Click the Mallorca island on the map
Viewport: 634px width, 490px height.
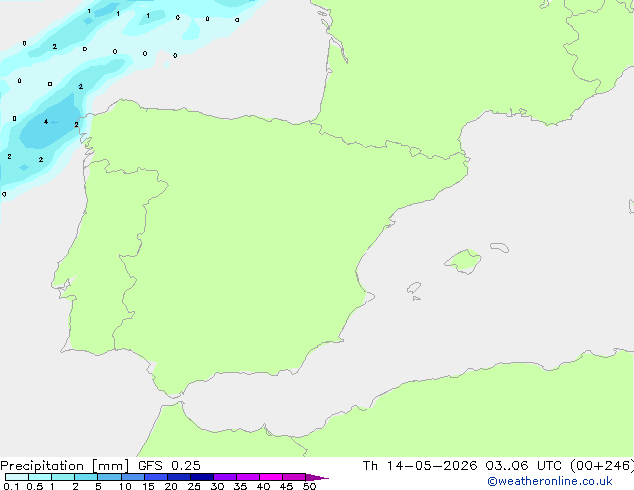pyautogui.click(x=463, y=261)
